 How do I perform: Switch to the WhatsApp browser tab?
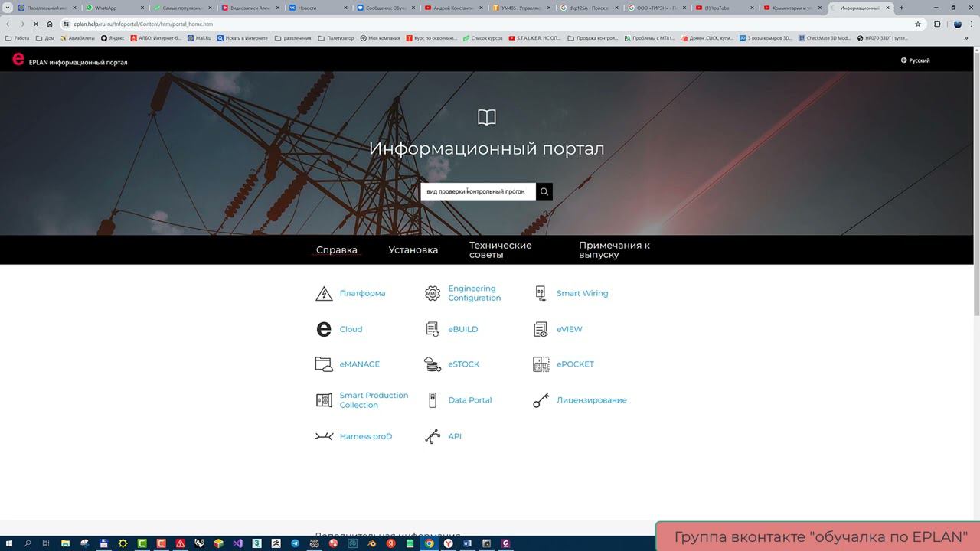(115, 8)
